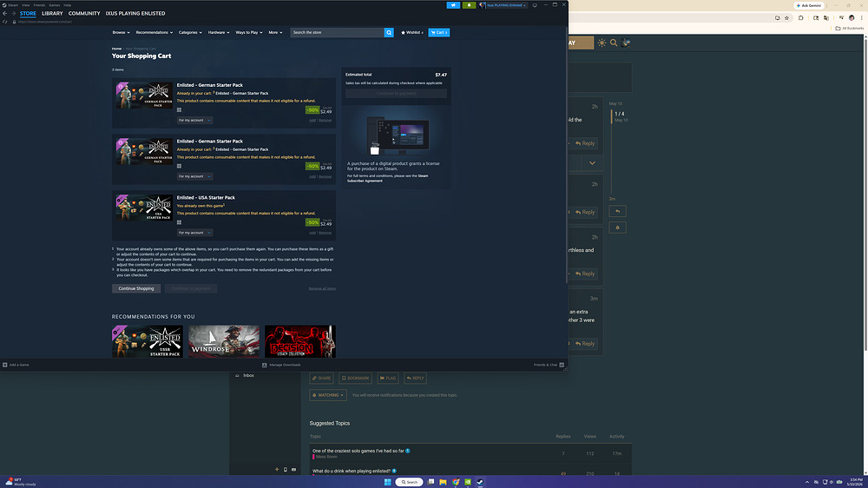Open Manage Downloads in Steam footer

pos(282,365)
